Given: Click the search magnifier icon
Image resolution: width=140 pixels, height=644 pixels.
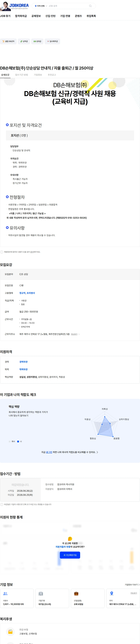Looking at the screenshot, I should [90, 6].
